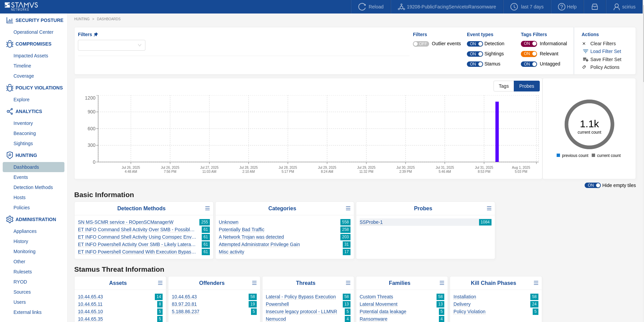The height and width of the screenshot is (322, 644).
Task: Open the Help icon menu
Action: (x=561, y=7)
